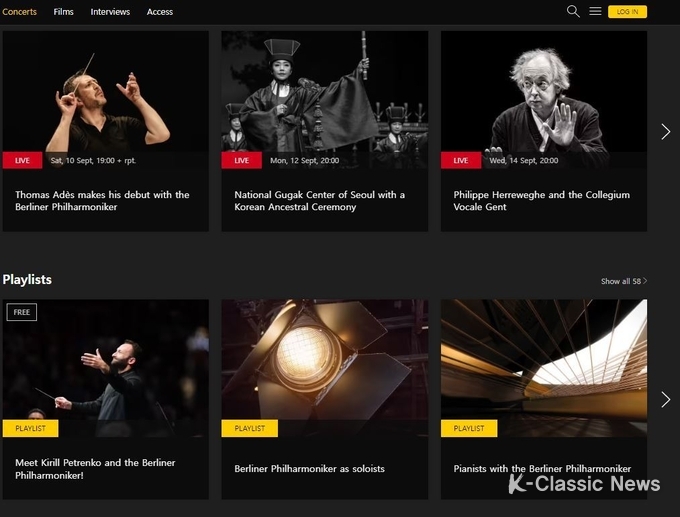
Task: Advance the live concerts carousel with the right arrow
Action: point(666,131)
